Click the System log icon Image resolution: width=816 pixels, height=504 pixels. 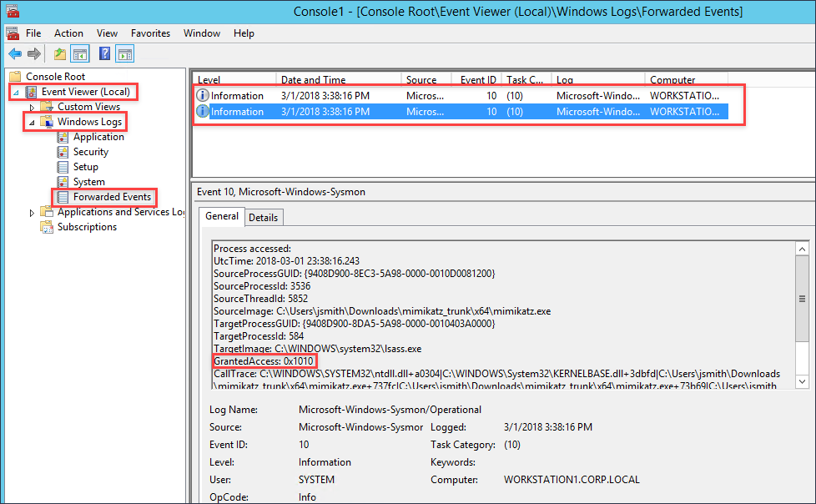click(63, 182)
